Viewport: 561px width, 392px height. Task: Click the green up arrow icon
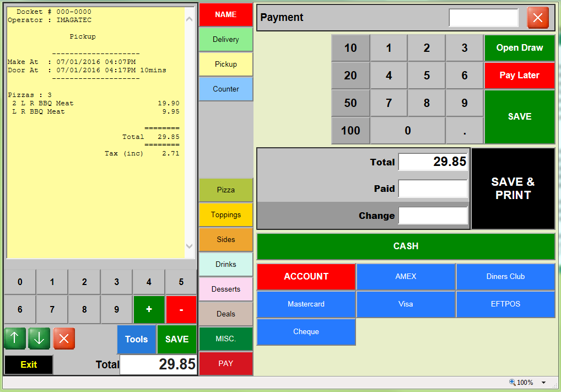(15, 339)
